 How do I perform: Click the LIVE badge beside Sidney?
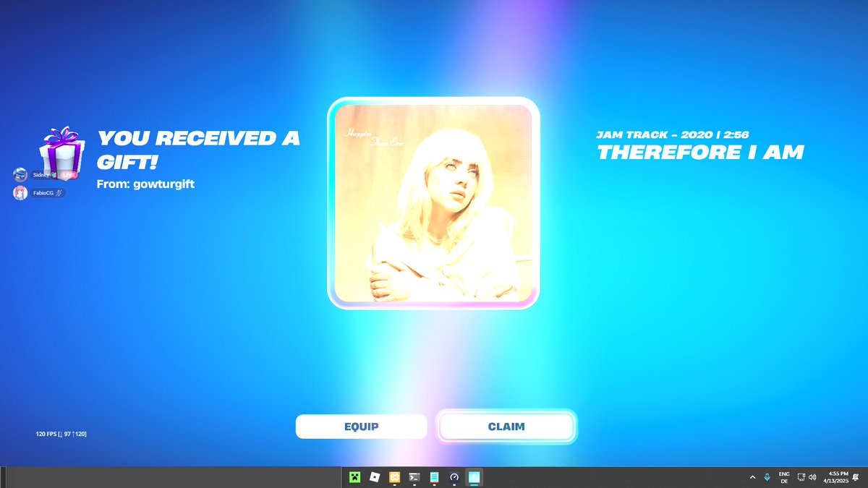click(69, 175)
